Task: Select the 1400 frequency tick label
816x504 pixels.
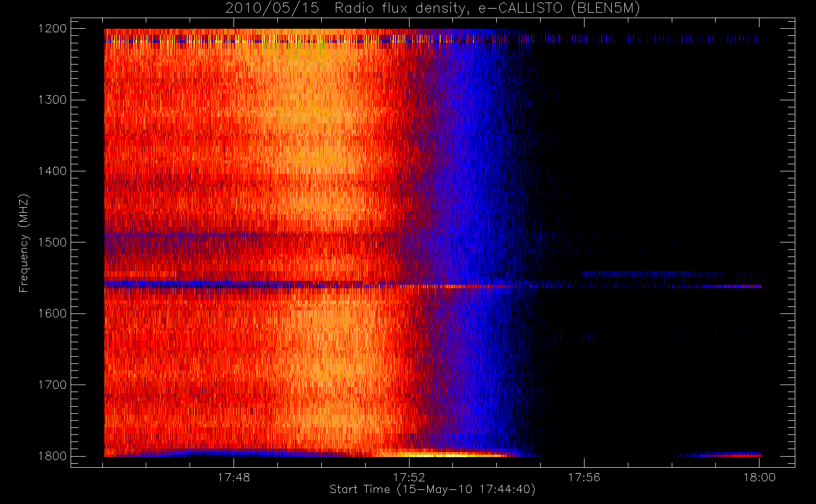Action: pyautogui.click(x=52, y=171)
